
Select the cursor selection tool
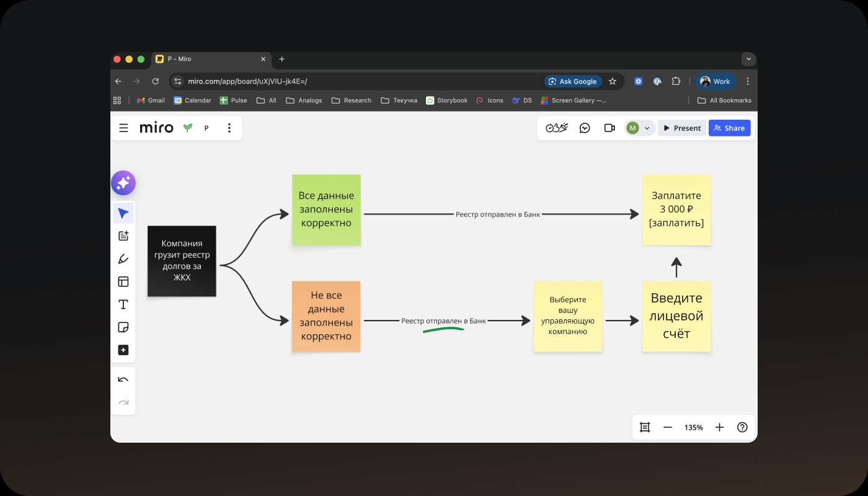tap(123, 213)
